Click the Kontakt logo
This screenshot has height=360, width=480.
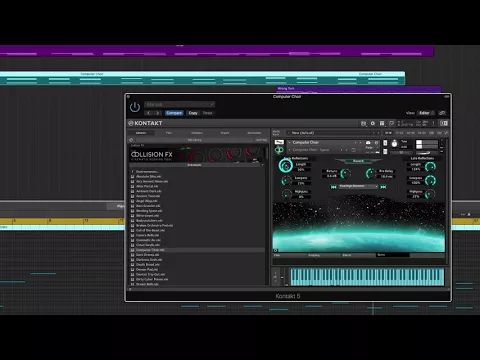click(146, 123)
